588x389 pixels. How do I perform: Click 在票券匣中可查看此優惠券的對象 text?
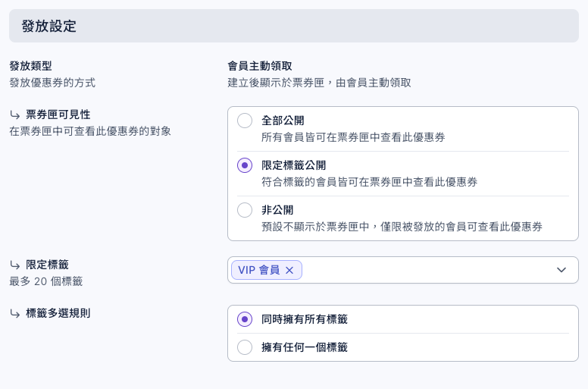(90, 131)
